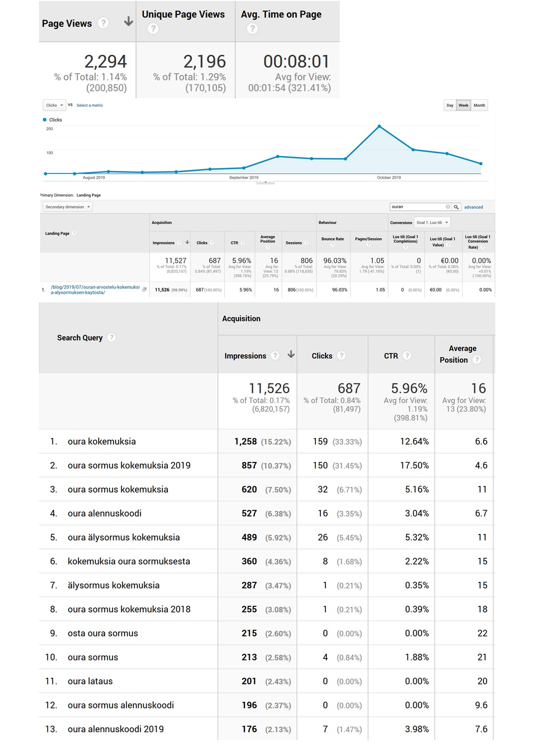Open landing page in new window icon

click(144, 290)
